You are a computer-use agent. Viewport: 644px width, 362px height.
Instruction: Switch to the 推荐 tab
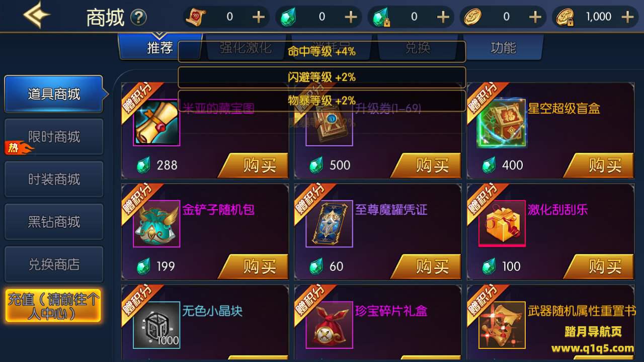click(159, 48)
